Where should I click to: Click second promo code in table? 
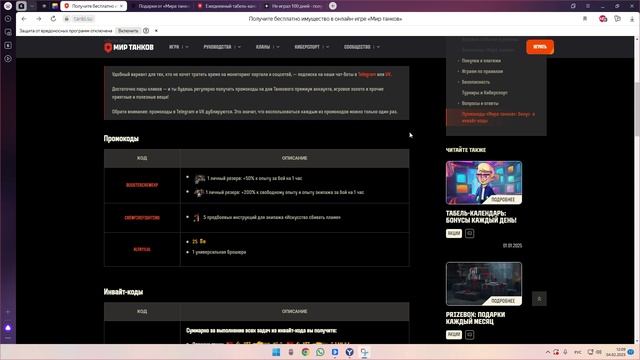pos(142,218)
